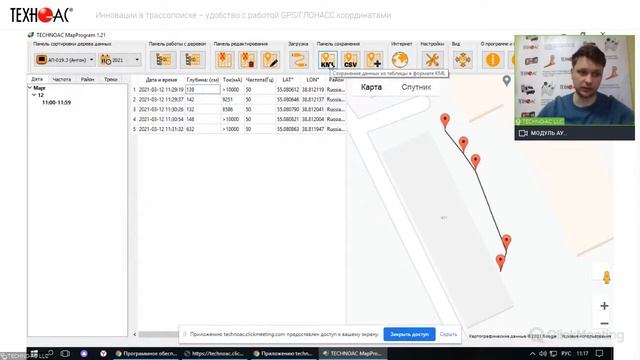Switch to the Район tab
This screenshot has width=640, height=360.
click(87, 79)
